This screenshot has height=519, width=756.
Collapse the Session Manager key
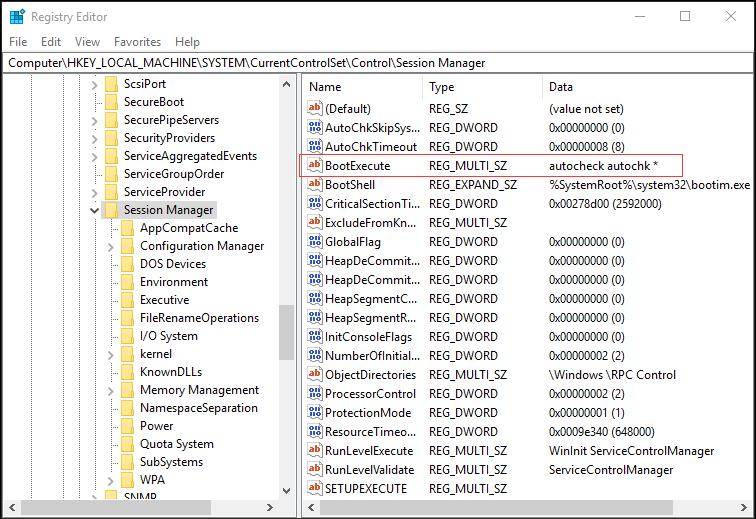coord(94,210)
